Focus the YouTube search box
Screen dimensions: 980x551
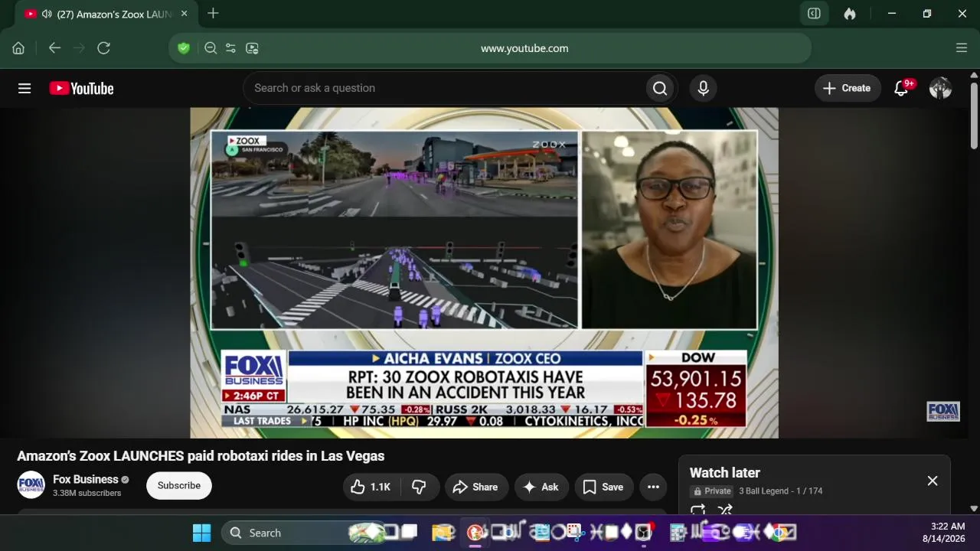click(444, 88)
